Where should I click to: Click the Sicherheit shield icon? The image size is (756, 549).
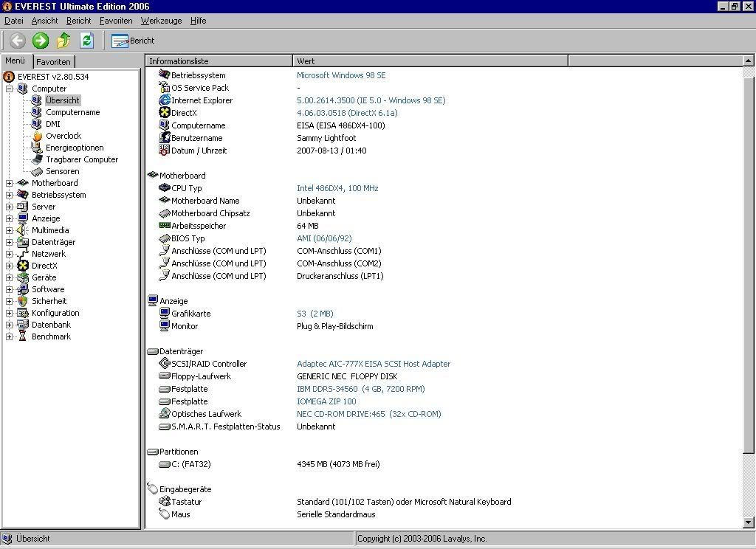tap(23, 301)
